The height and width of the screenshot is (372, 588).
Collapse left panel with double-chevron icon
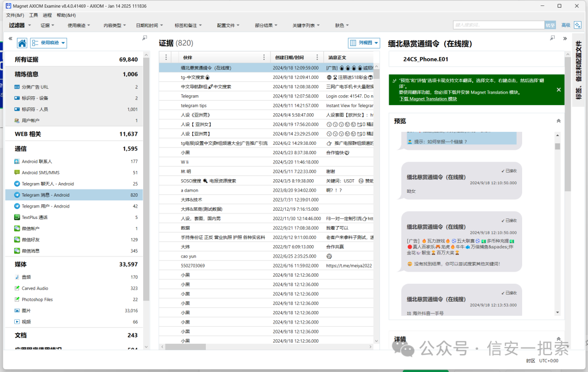click(x=10, y=38)
